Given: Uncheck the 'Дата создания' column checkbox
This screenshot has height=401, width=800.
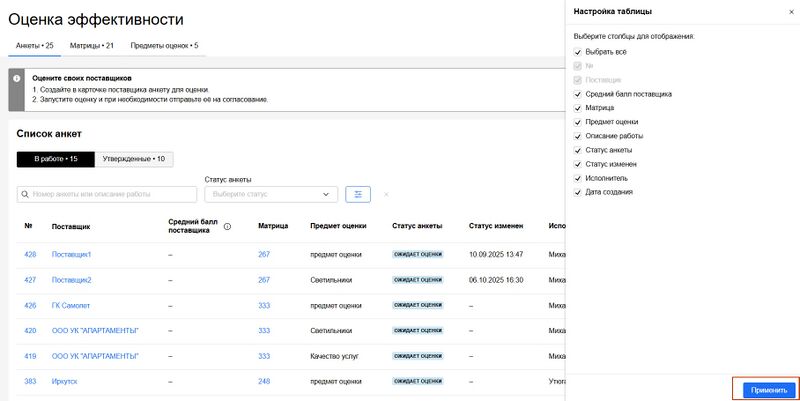Looking at the screenshot, I should [578, 192].
